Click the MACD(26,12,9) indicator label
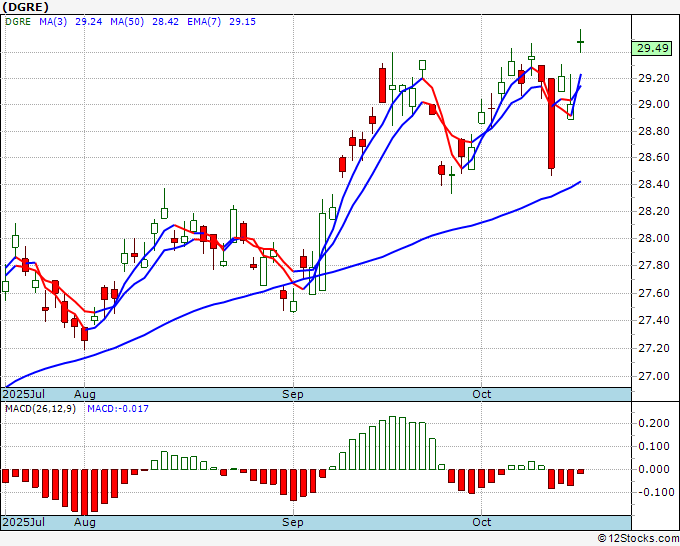Viewport: 680px width, 546px height. [x=40, y=409]
